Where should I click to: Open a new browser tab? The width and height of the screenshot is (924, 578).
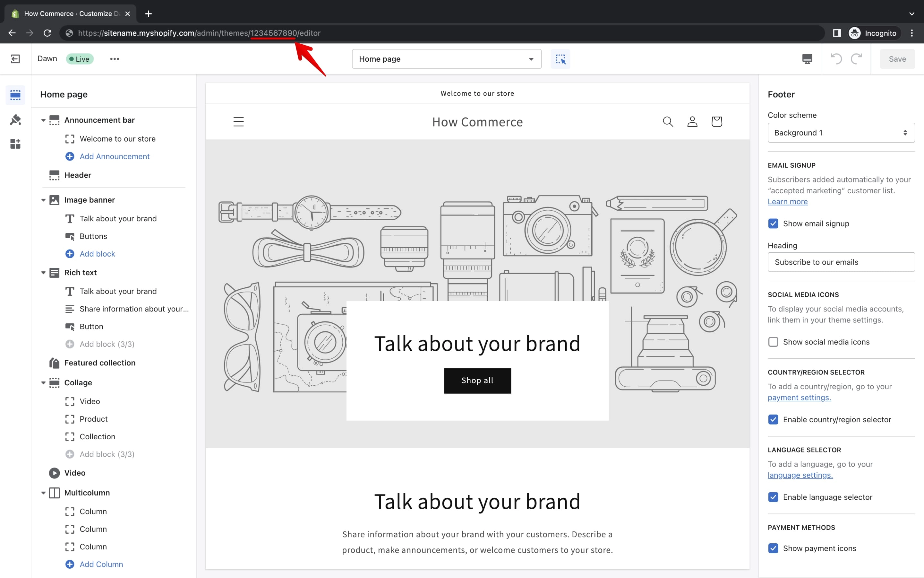(149, 14)
